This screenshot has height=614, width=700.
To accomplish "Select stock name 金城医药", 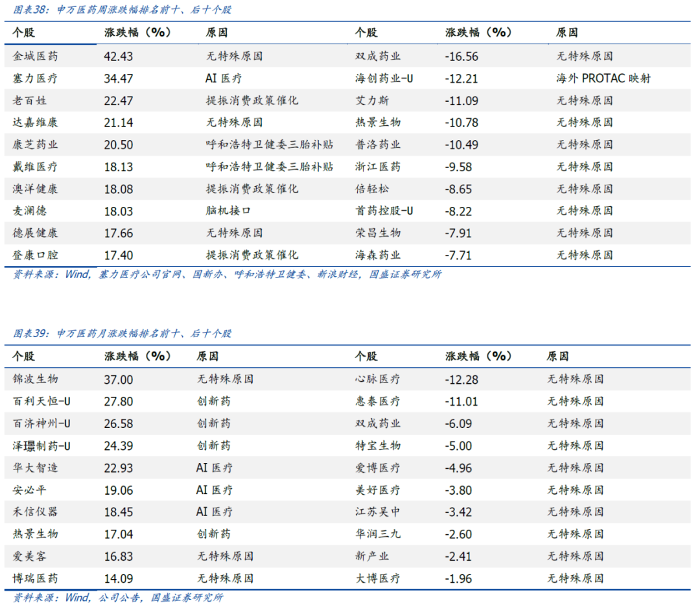I will 35,56.
